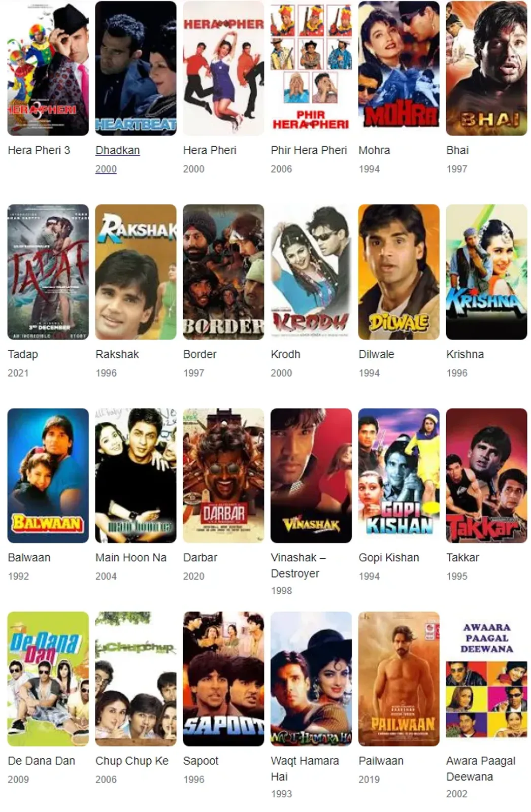Select the Dilwale poster image

pyautogui.click(x=399, y=272)
